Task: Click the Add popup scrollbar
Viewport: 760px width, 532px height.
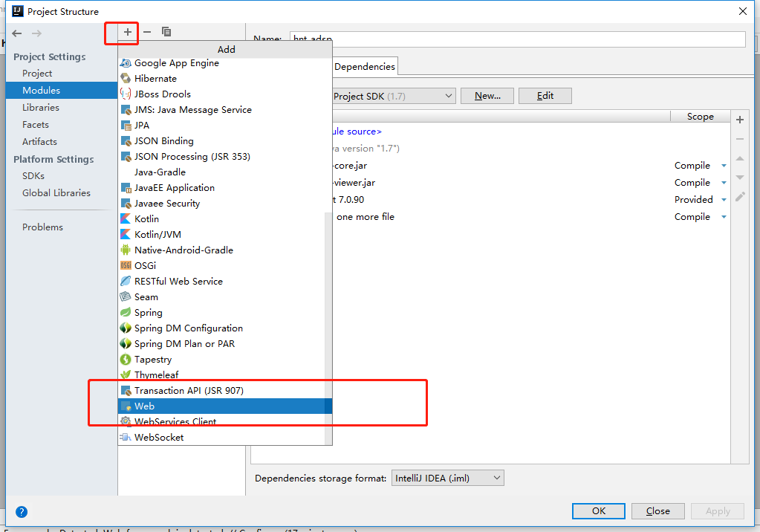Action: [328, 328]
